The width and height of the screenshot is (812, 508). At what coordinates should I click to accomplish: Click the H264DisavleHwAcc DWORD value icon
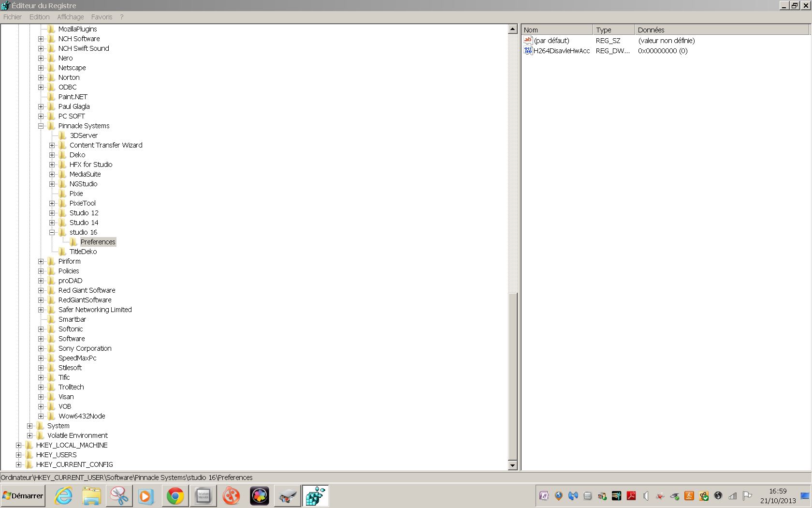(x=528, y=50)
